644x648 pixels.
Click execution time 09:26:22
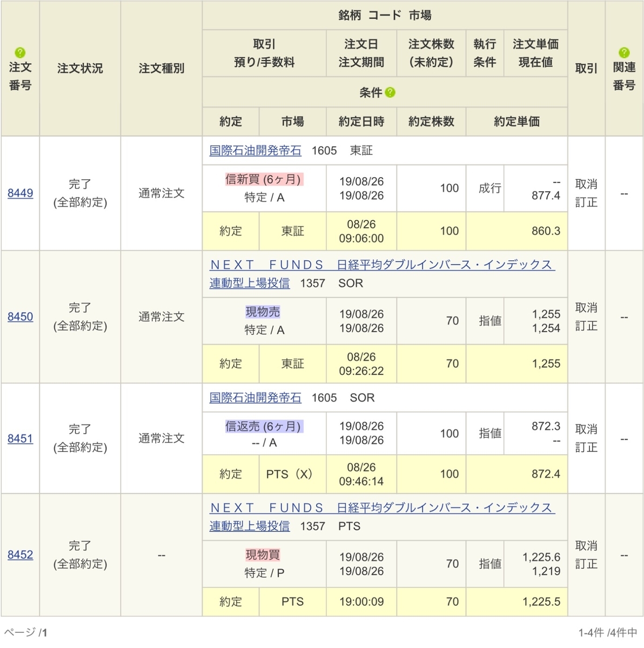click(x=361, y=371)
